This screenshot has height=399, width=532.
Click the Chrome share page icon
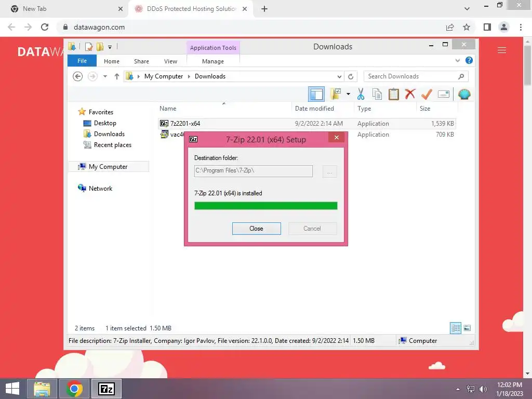click(450, 27)
